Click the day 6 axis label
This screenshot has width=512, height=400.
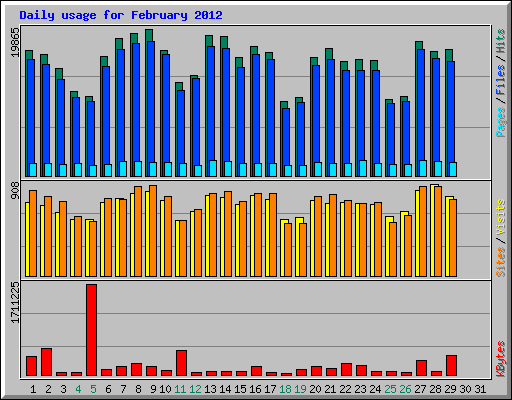coord(108,389)
